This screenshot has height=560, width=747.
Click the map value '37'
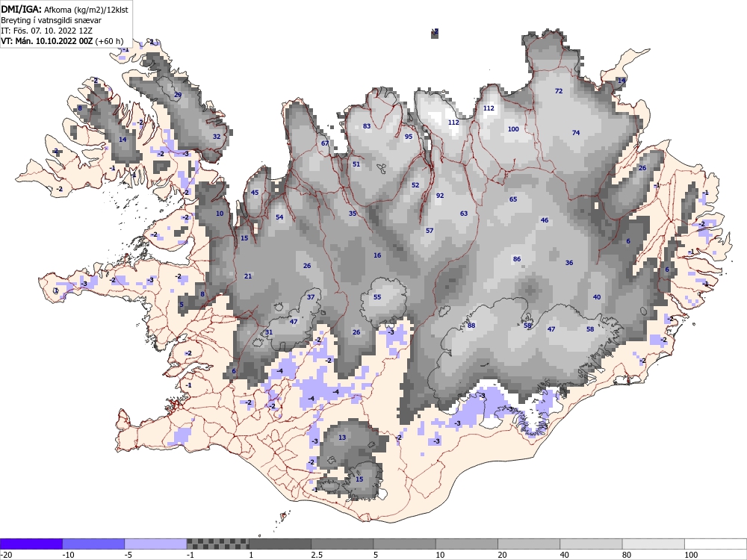click(x=311, y=297)
